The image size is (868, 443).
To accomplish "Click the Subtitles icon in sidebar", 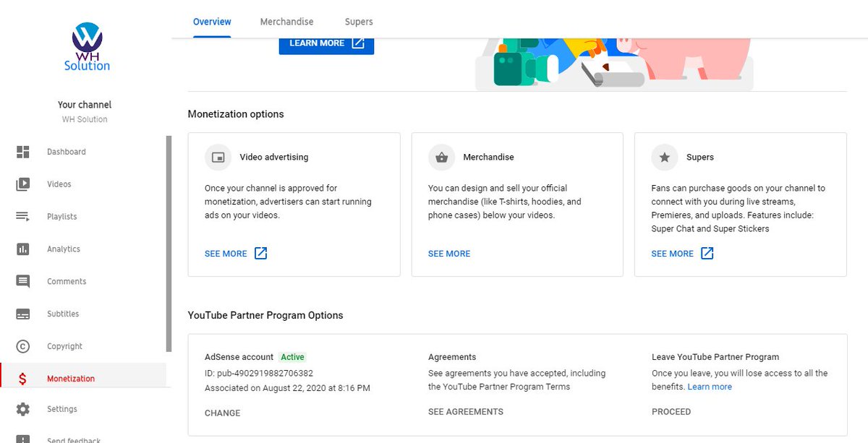I will point(23,314).
